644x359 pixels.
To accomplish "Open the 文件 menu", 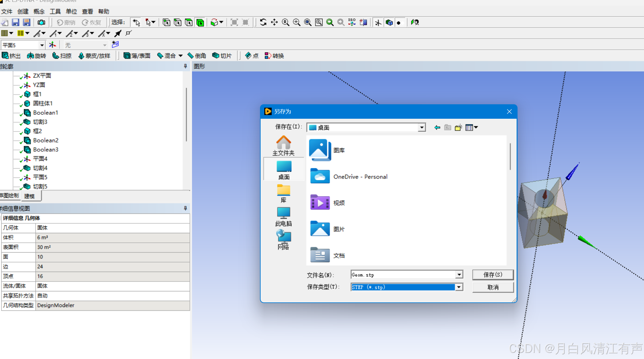I will click(6, 11).
